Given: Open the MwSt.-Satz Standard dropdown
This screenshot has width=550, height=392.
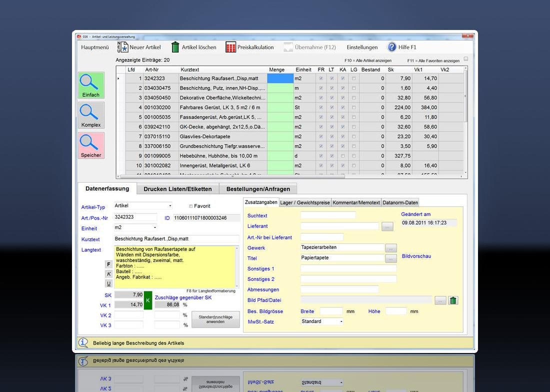Looking at the screenshot, I should [x=341, y=321].
